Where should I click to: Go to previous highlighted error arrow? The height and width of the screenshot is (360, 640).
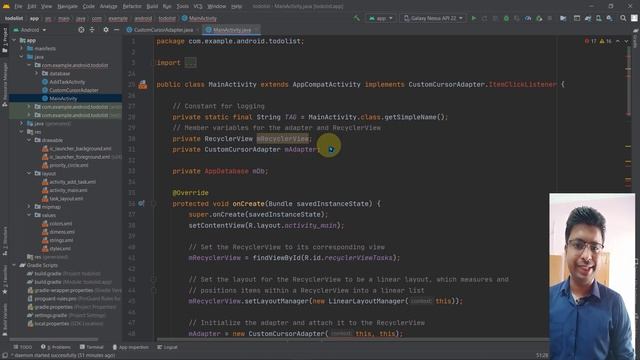click(618, 41)
